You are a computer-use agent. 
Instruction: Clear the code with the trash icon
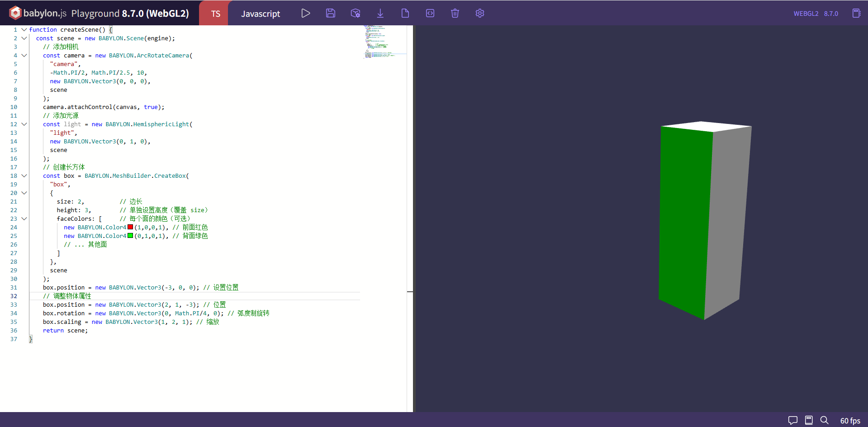tap(455, 14)
